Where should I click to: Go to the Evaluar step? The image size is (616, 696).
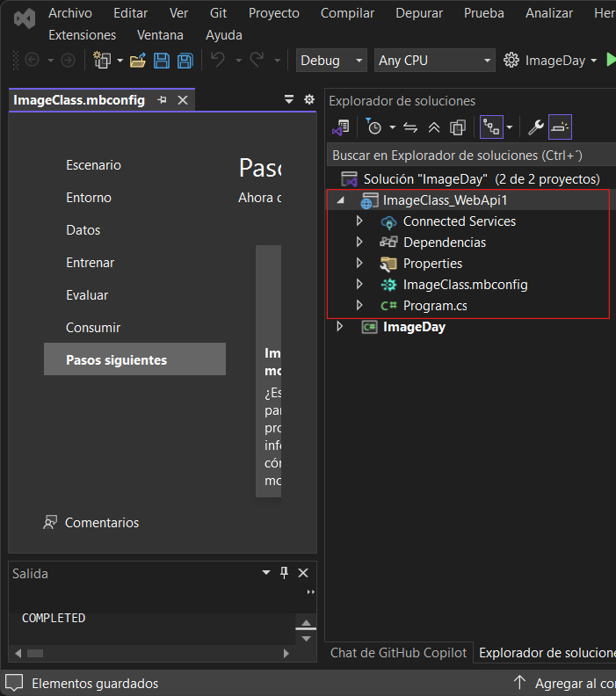tap(87, 295)
